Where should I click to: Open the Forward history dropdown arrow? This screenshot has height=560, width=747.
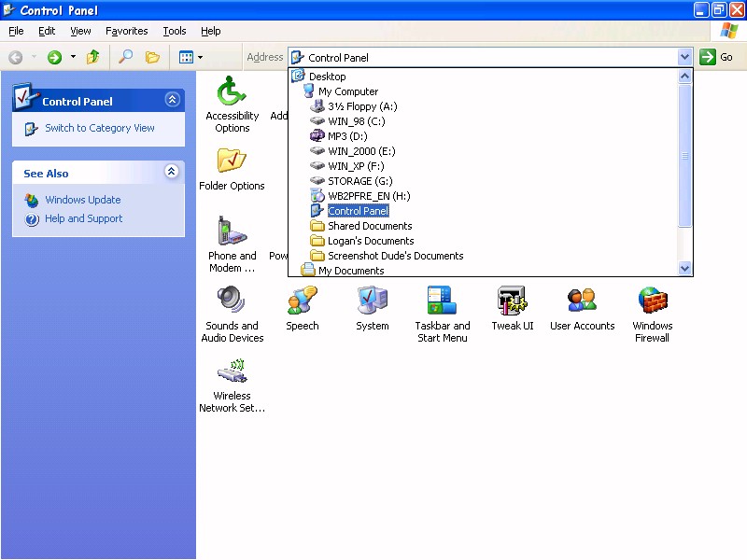(x=73, y=57)
